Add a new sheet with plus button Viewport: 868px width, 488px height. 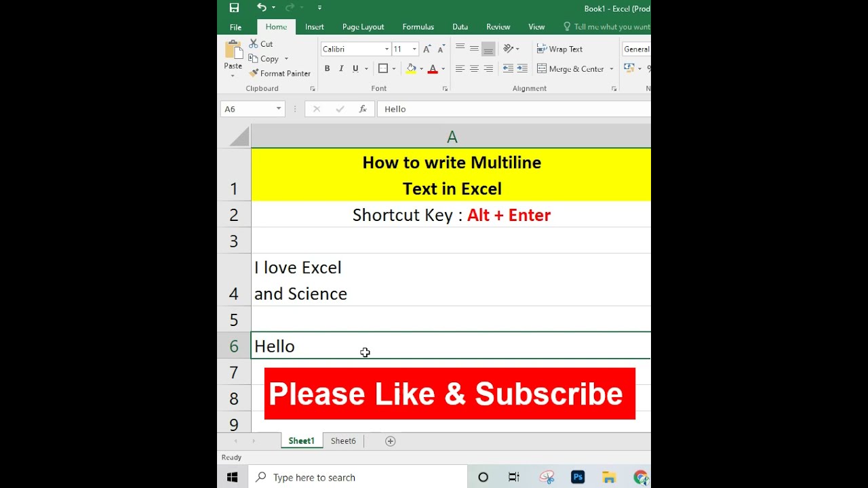[x=390, y=441]
